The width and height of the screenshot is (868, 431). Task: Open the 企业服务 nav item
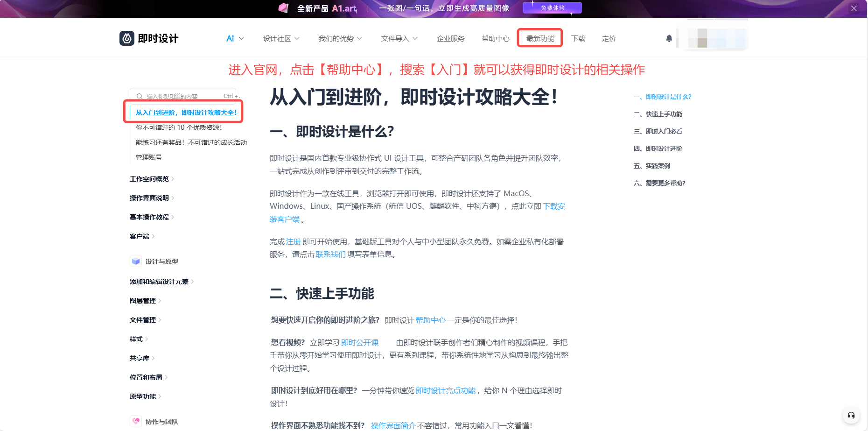tap(450, 38)
